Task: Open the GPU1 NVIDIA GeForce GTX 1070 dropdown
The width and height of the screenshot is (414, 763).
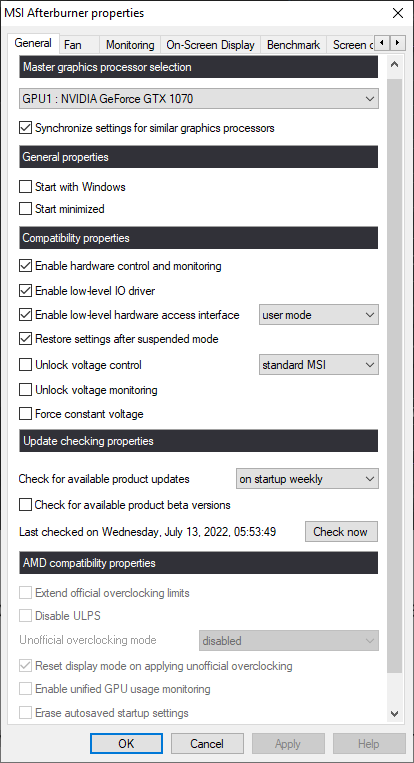Action: tap(199, 99)
